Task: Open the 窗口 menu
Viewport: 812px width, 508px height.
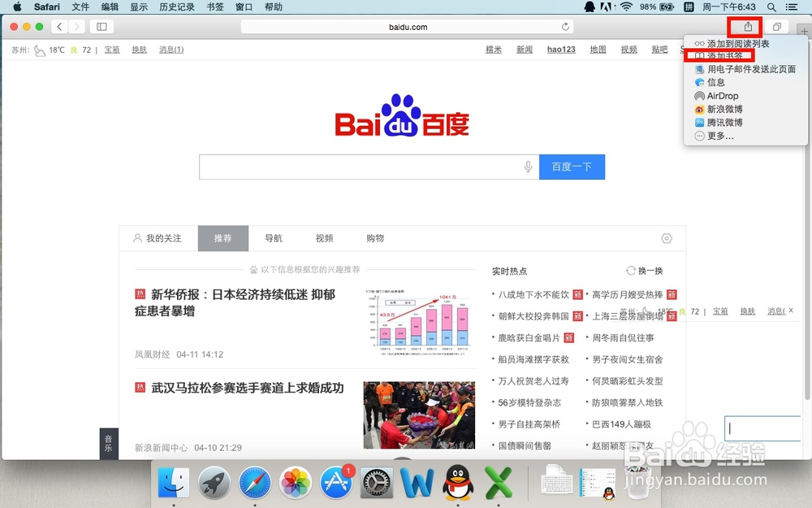Action: 244,7
